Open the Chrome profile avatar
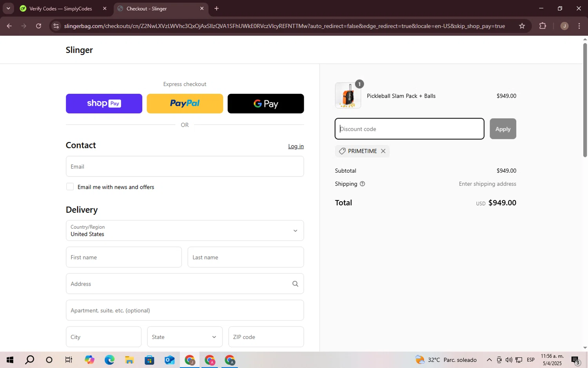This screenshot has height=368, width=588. click(564, 26)
